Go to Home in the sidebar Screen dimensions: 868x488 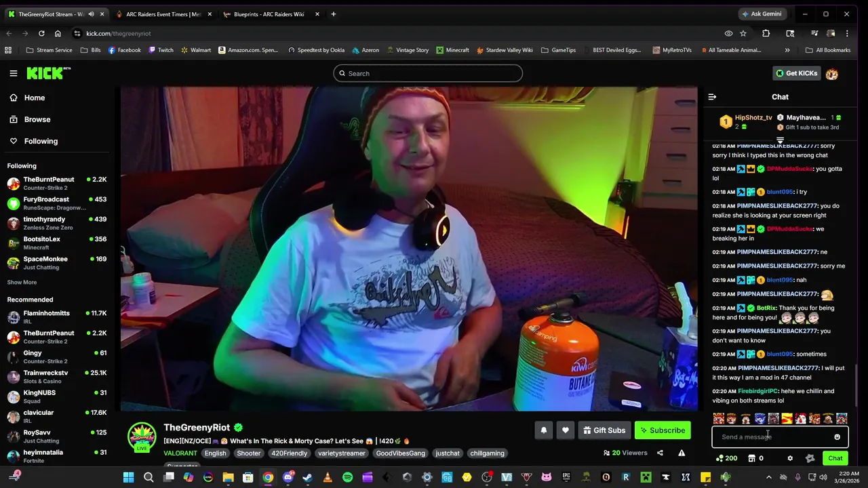click(x=26, y=98)
